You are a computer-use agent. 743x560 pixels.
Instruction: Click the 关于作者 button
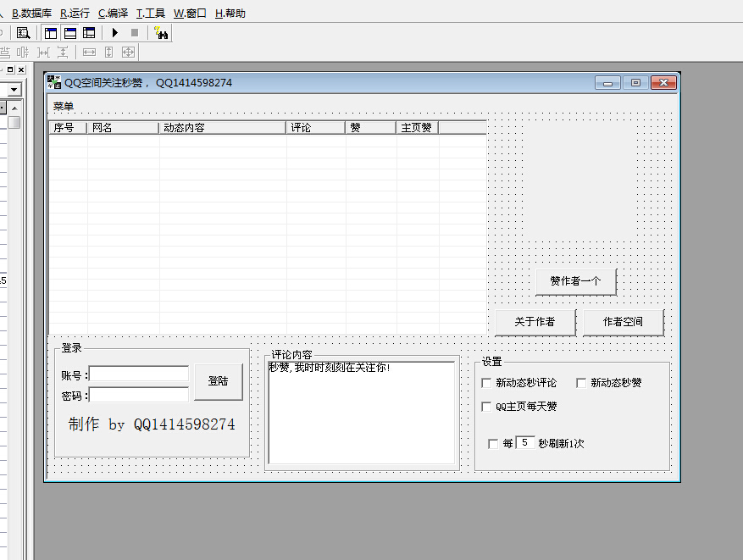click(535, 322)
